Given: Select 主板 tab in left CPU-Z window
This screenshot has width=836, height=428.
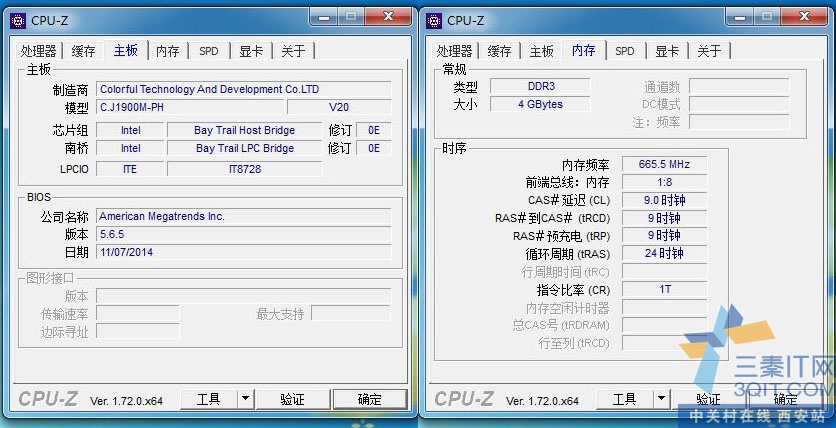Looking at the screenshot, I should [x=126, y=50].
